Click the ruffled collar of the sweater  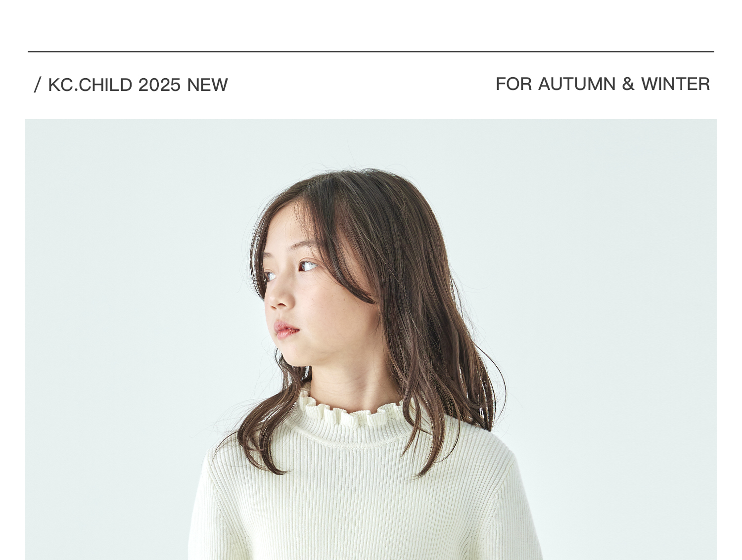(354, 413)
